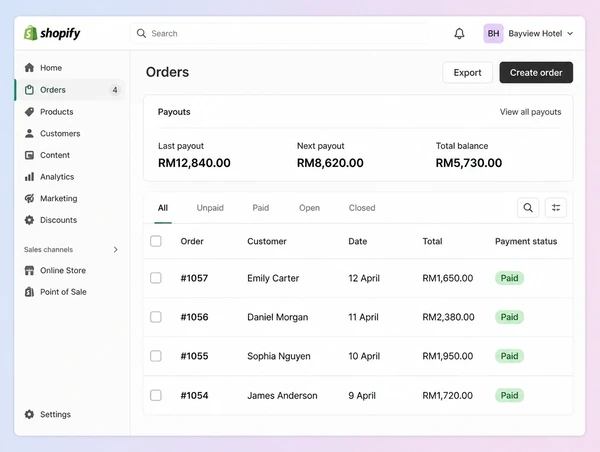Image resolution: width=600 pixels, height=452 pixels.
Task: Click the Customers person icon
Action: 29,134
